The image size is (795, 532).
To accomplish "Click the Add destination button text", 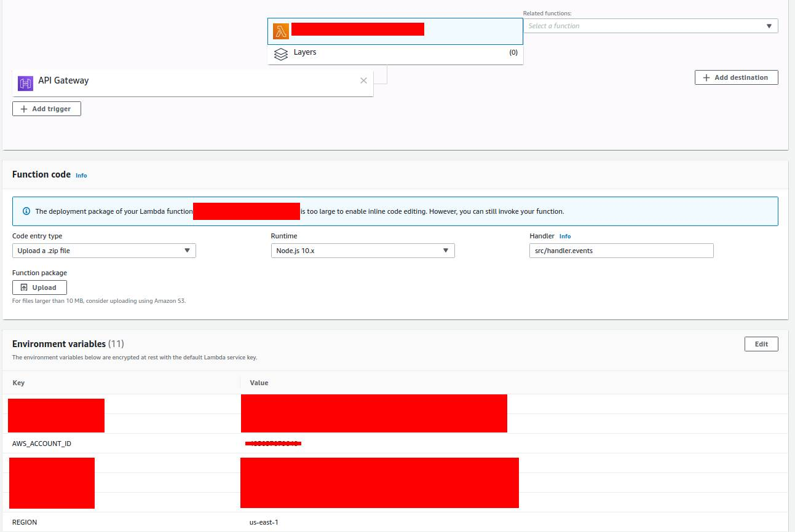I will 741,77.
